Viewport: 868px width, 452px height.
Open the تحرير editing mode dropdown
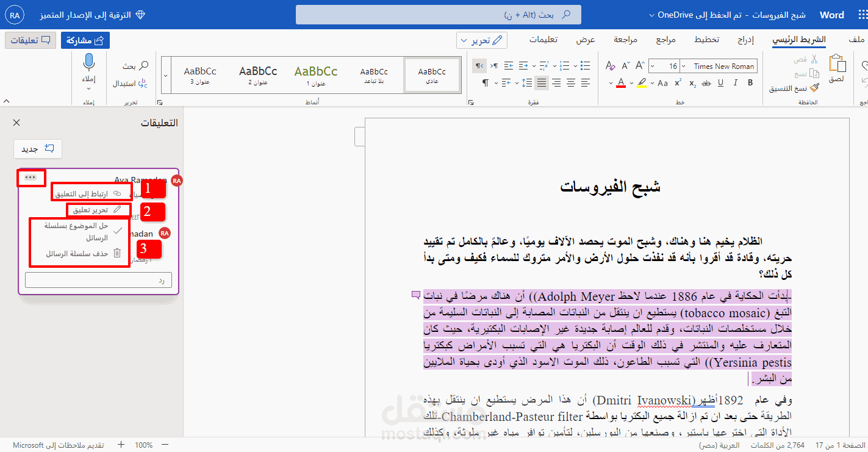(482, 40)
